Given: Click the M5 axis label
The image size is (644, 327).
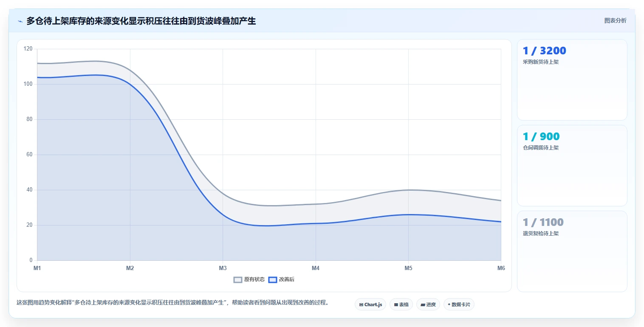Looking at the screenshot, I should 408,268.
